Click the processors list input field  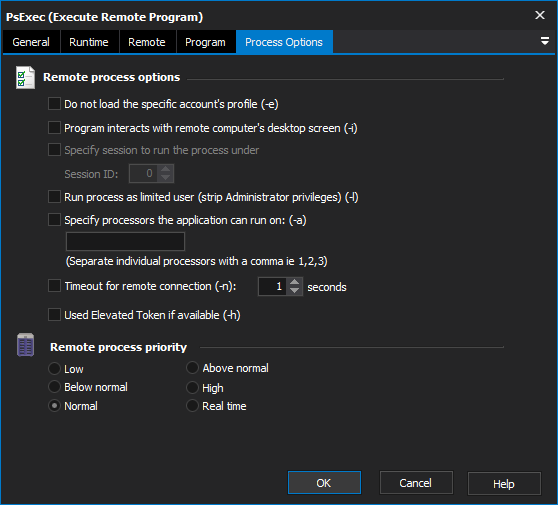125,242
